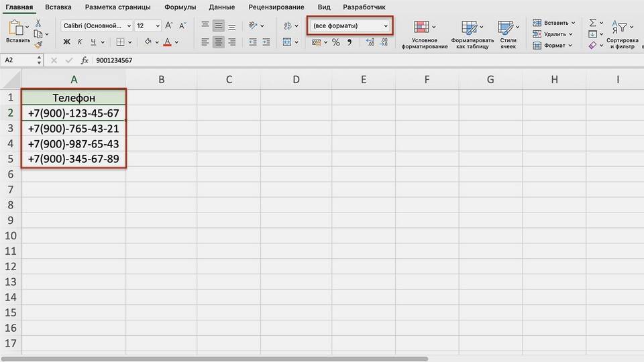Viewport: 644px width, 362px height.
Task: Open the Рецензирование tab
Action: (276, 7)
